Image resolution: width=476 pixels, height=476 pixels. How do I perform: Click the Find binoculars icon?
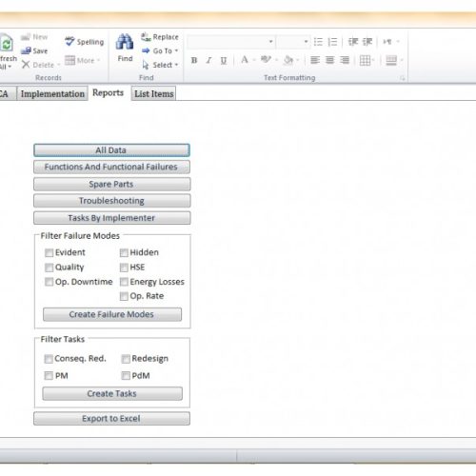pyautogui.click(x=125, y=42)
